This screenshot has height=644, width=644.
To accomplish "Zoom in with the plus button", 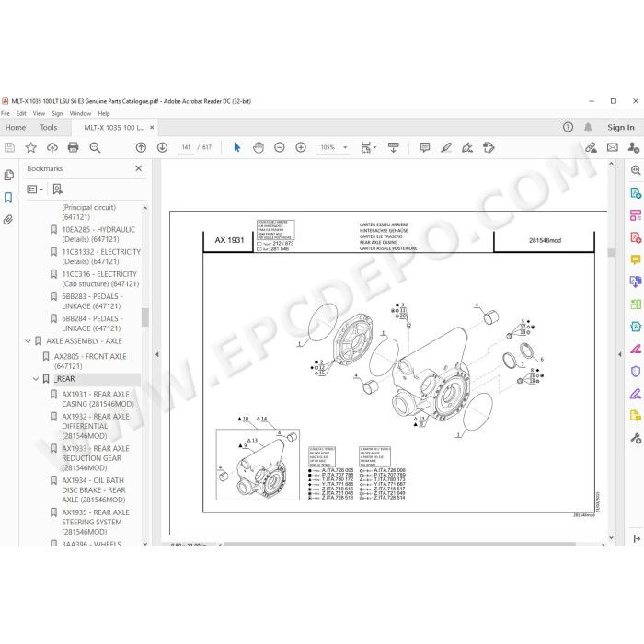I will [301, 147].
